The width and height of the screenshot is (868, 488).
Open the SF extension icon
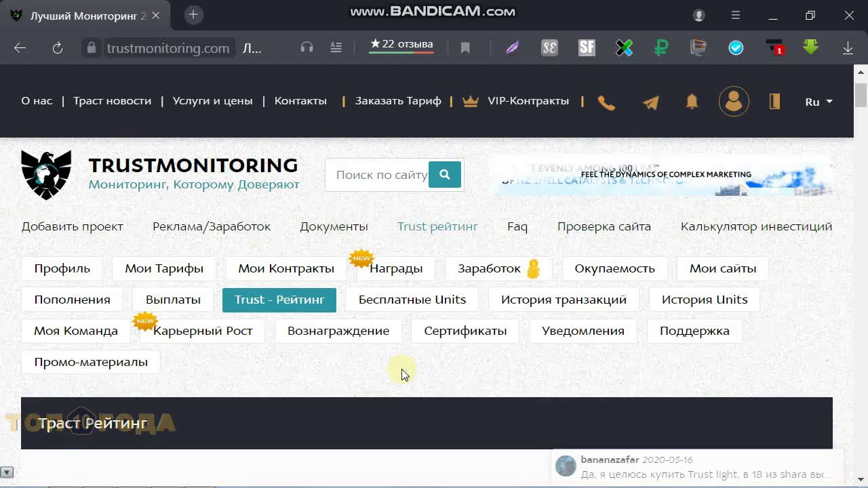[x=587, y=47]
